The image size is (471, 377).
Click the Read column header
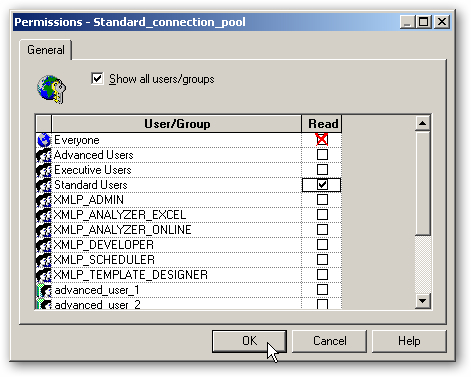(322, 124)
